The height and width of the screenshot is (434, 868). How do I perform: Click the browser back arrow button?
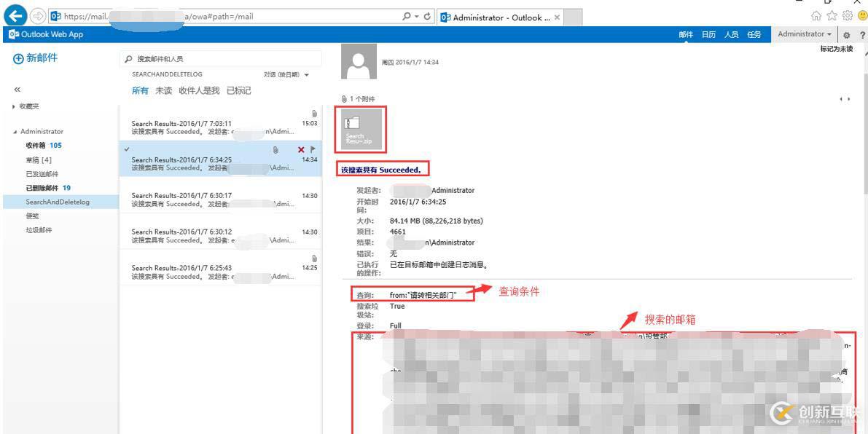tap(15, 15)
